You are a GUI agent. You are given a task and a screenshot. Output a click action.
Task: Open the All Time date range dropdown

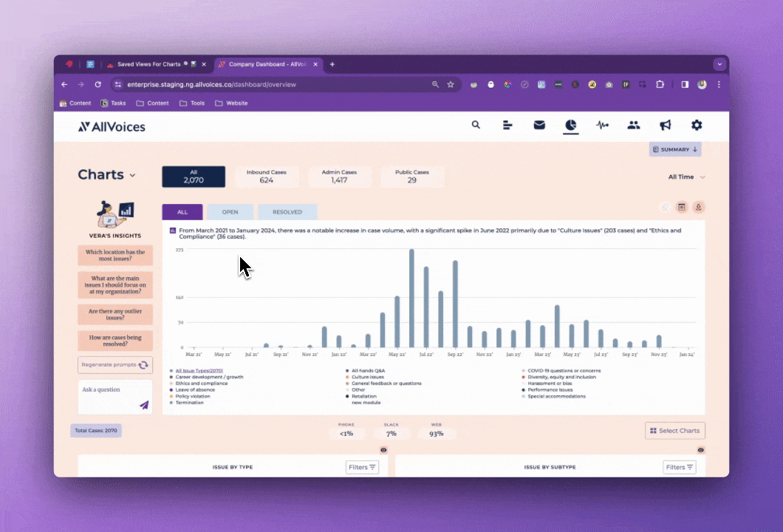point(687,177)
